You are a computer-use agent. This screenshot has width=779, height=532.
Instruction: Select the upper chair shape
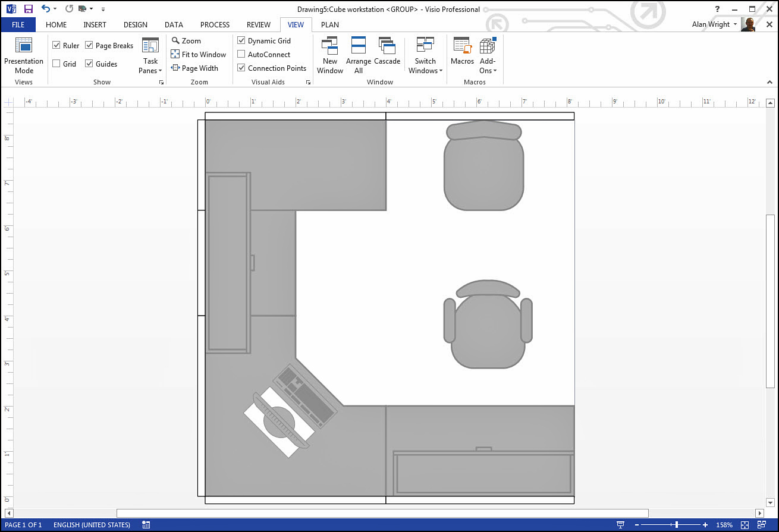(x=484, y=165)
